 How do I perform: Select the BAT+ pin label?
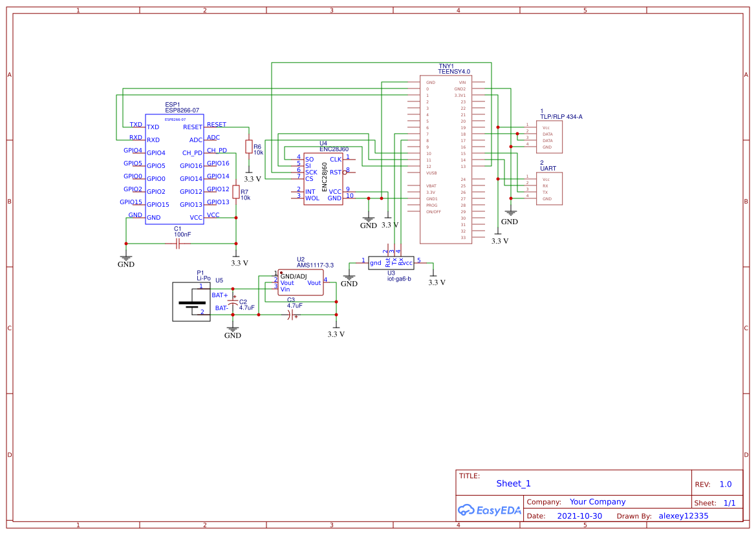coord(220,295)
